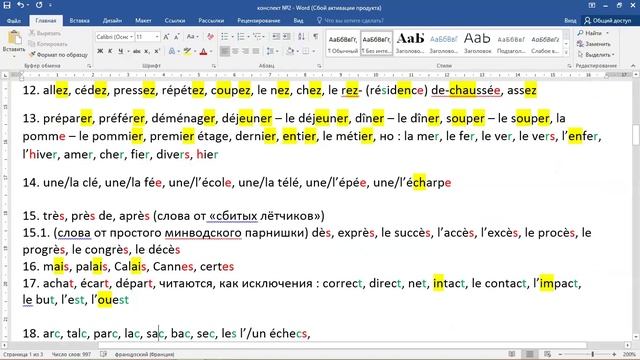The image size is (640, 360).
Task: Apply the red font color button
Action: [203, 51]
